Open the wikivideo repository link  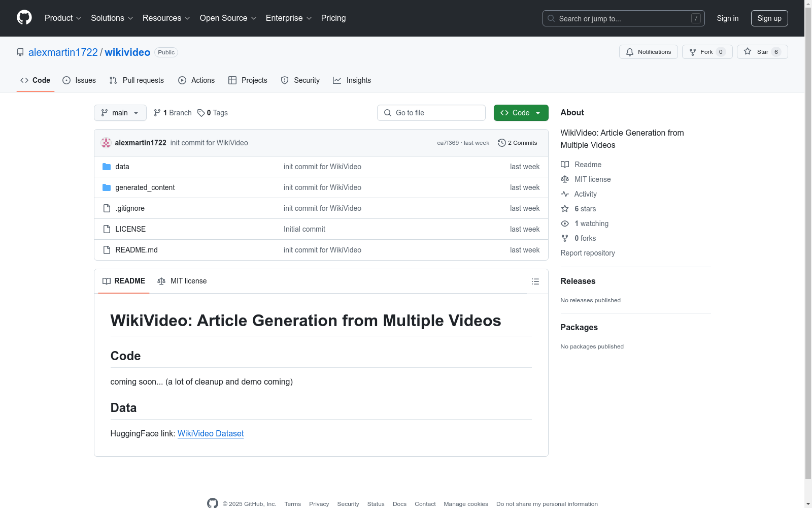coord(127,52)
